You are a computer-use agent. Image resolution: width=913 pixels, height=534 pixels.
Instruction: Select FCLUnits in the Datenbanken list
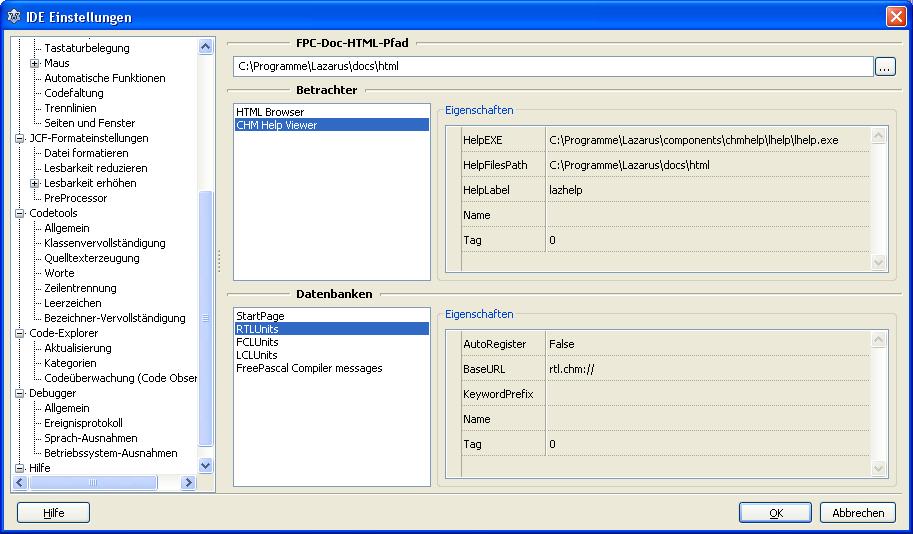(x=257, y=342)
